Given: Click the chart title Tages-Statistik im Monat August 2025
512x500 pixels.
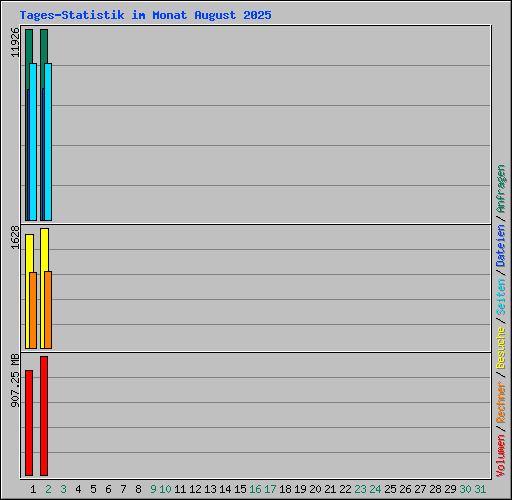Looking at the screenshot, I should (145, 15).
